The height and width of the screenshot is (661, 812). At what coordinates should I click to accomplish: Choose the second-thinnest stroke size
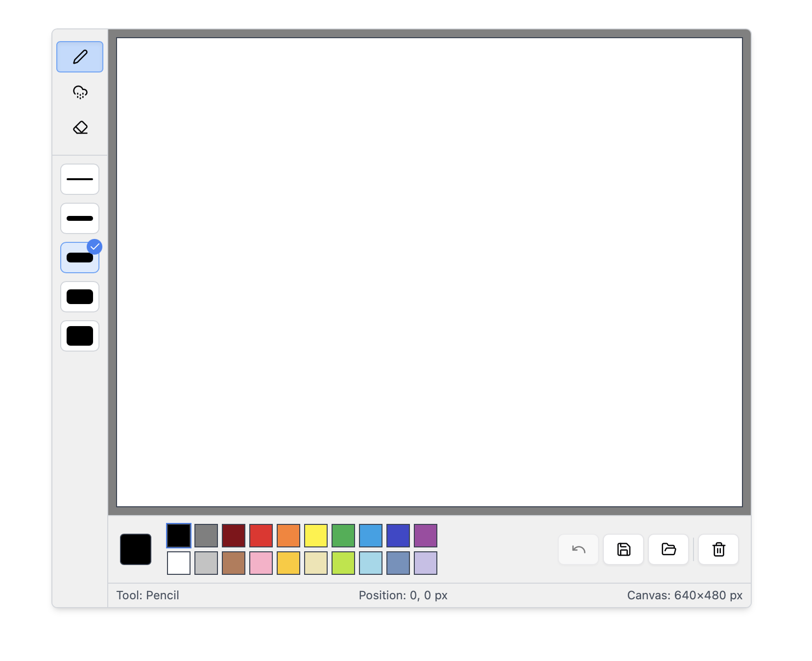pyautogui.click(x=79, y=218)
